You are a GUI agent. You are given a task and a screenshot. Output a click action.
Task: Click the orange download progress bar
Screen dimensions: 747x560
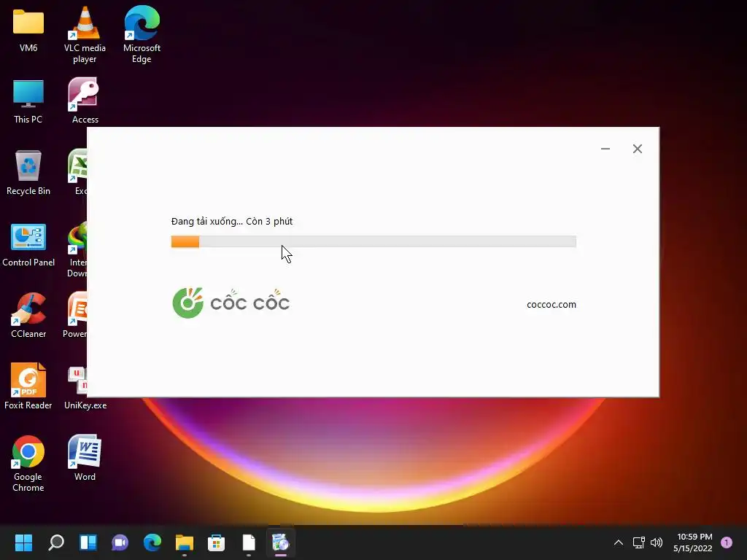[373, 241]
